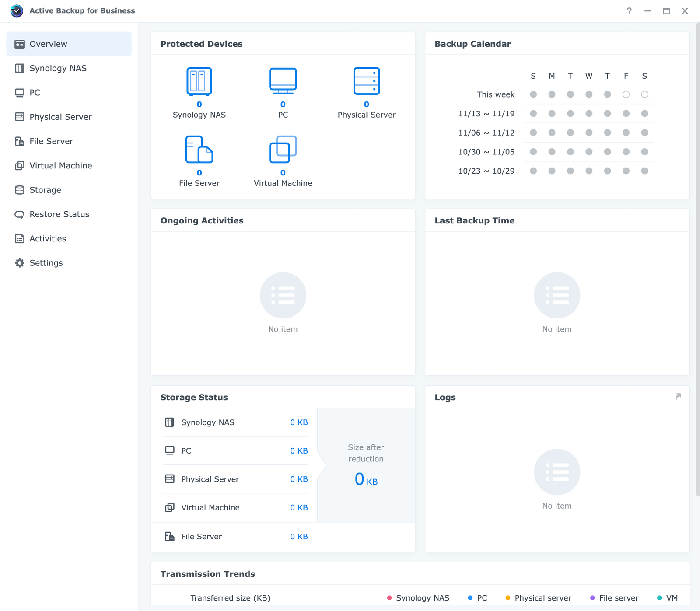Click the File Server icon in Protected Devices
This screenshot has width=700, height=611.
(x=199, y=150)
